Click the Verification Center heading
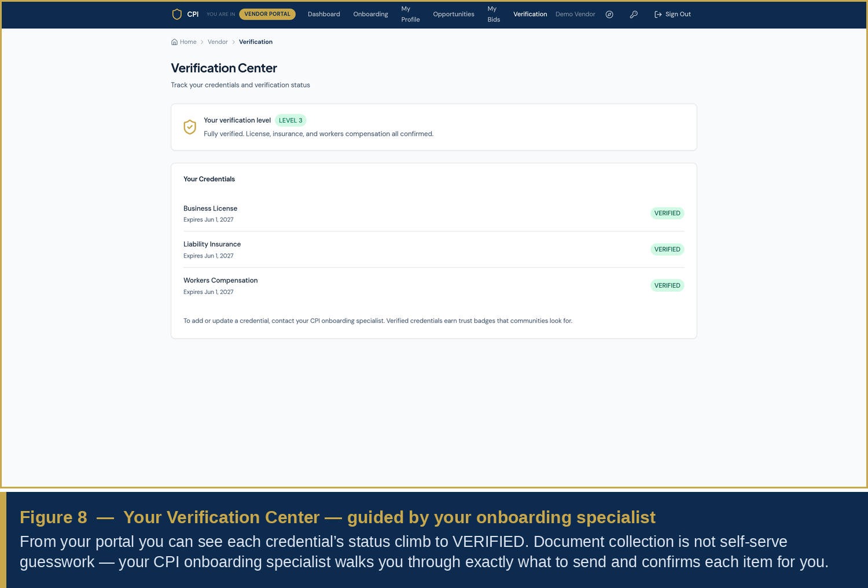The height and width of the screenshot is (588, 868). point(224,68)
